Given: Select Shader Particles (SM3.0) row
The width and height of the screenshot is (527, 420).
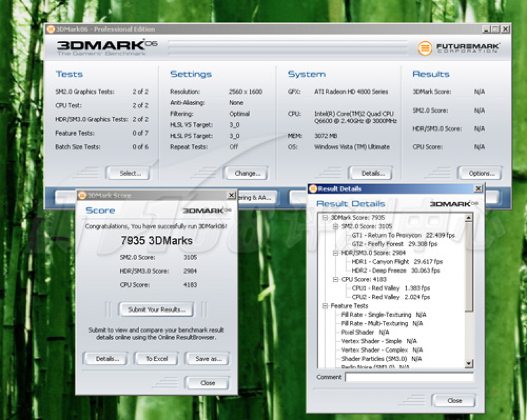Looking at the screenshot, I should [x=381, y=359].
